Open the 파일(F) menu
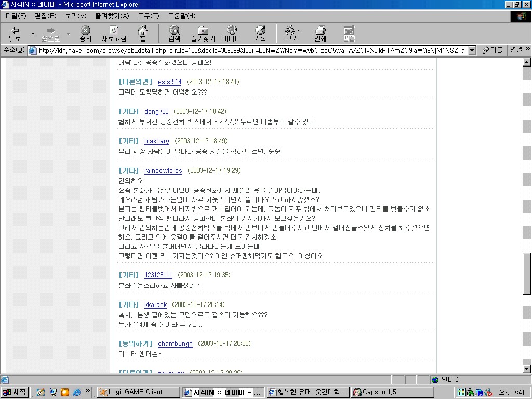The width and height of the screenshot is (532, 399). click(16, 16)
